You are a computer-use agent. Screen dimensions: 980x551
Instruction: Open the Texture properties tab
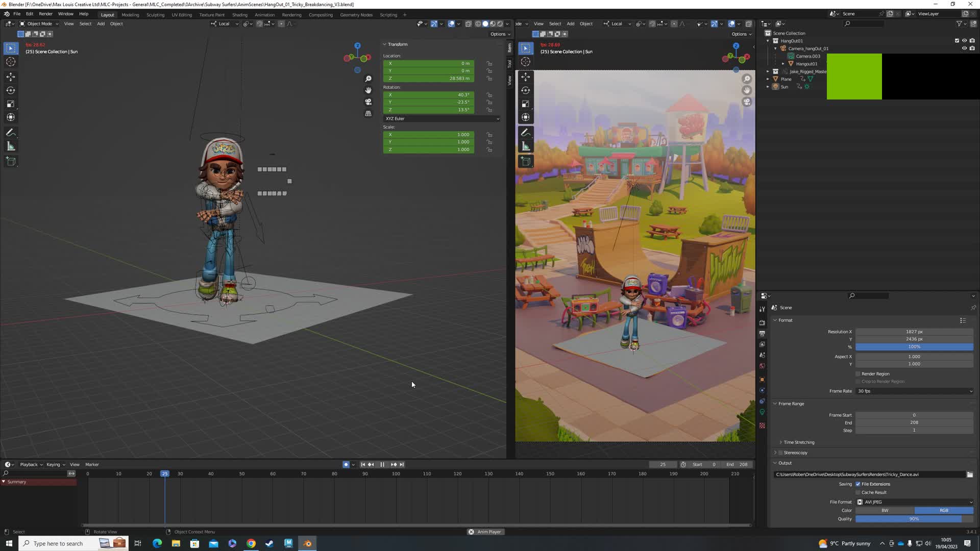(x=762, y=425)
